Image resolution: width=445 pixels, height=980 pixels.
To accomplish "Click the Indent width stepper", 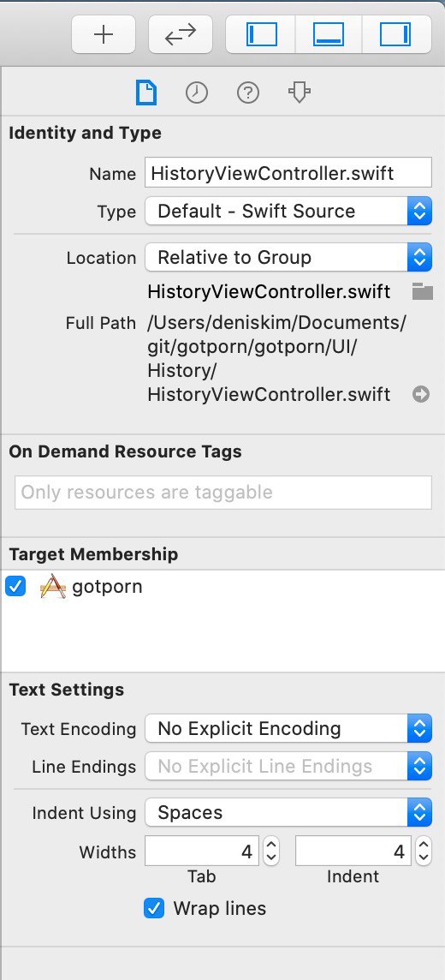I will (423, 852).
